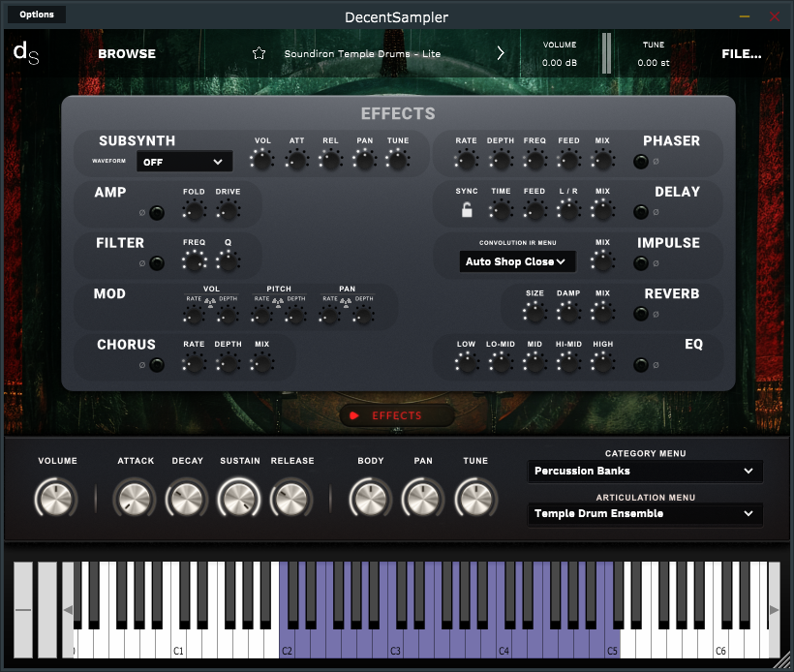Screen dimensions: 794x672
Task: Click the SubSynth VOL knob
Action: click(262, 161)
